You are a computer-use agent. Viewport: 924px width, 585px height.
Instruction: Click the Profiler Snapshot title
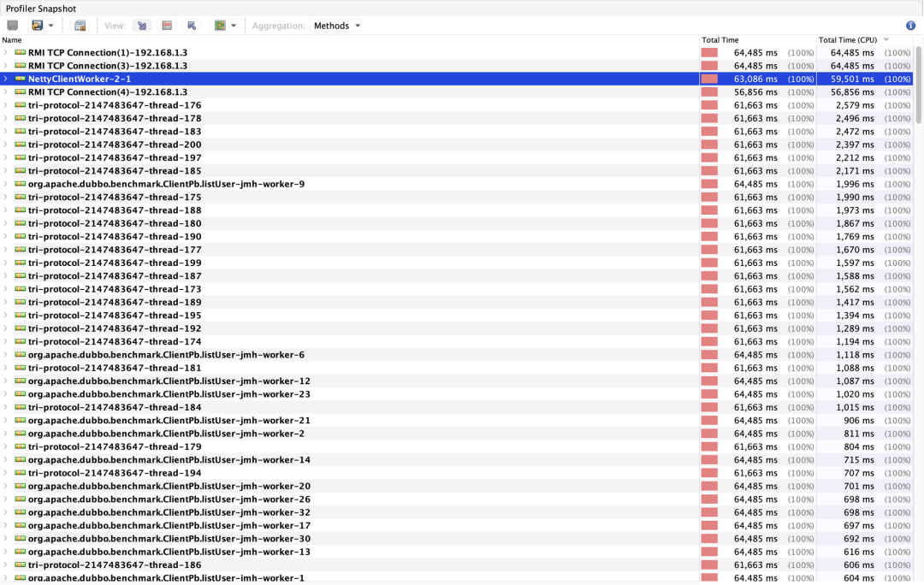(41, 9)
